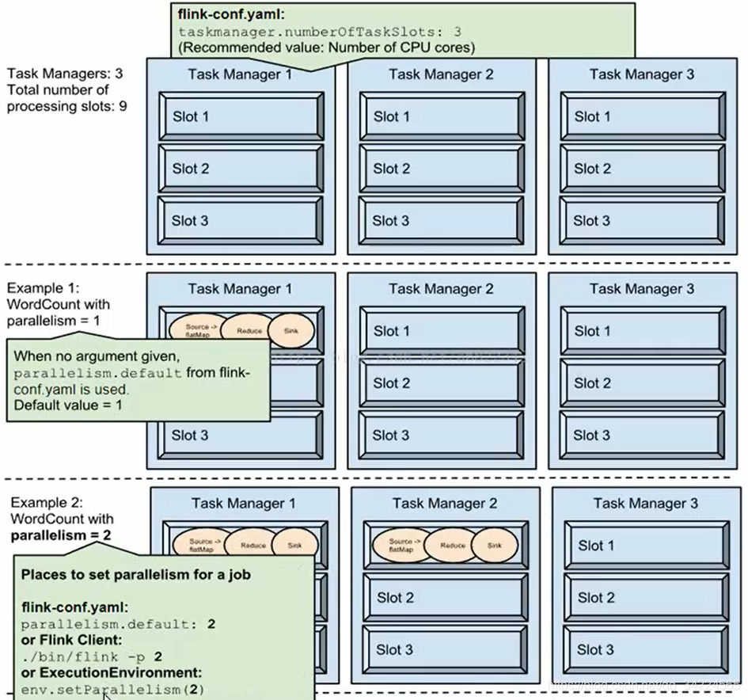Click 'Task Manager 2' title in top section
The width and height of the screenshot is (748, 700).
[x=441, y=74]
